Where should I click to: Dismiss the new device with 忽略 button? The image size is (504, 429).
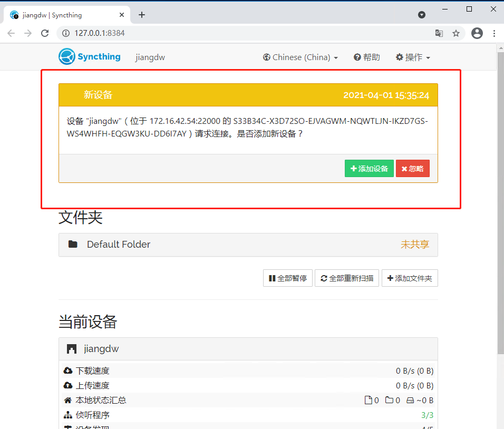tap(413, 168)
